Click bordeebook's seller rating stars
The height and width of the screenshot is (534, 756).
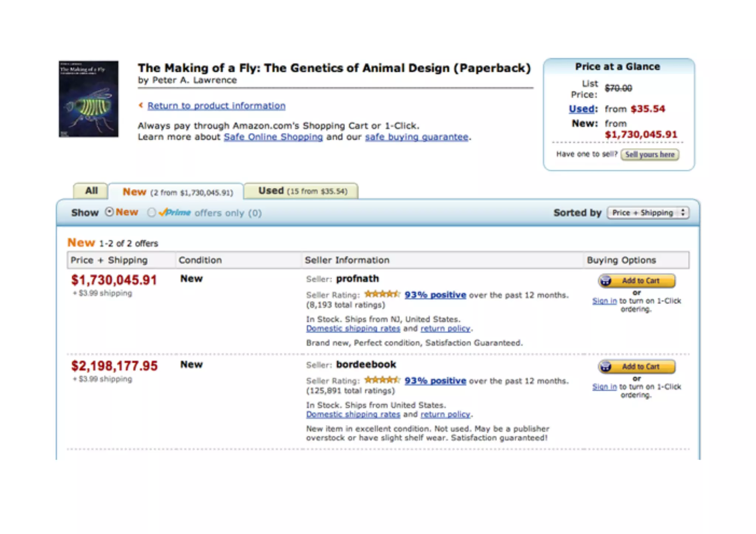(382, 380)
